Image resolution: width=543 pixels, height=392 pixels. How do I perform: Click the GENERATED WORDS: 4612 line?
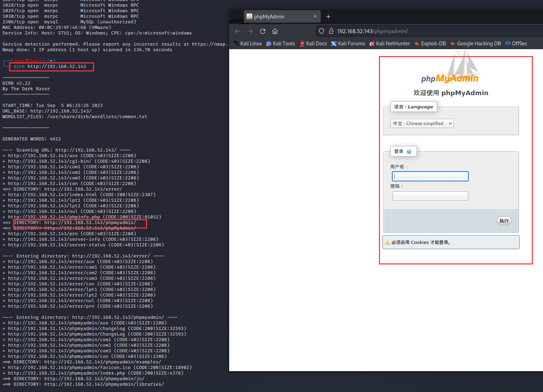pyautogui.click(x=32, y=139)
